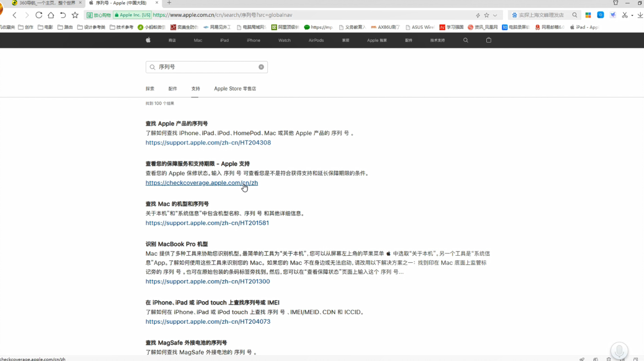This screenshot has width=644, height=361.
Task: Click the undo/restore closed tab icon
Action: point(63,15)
